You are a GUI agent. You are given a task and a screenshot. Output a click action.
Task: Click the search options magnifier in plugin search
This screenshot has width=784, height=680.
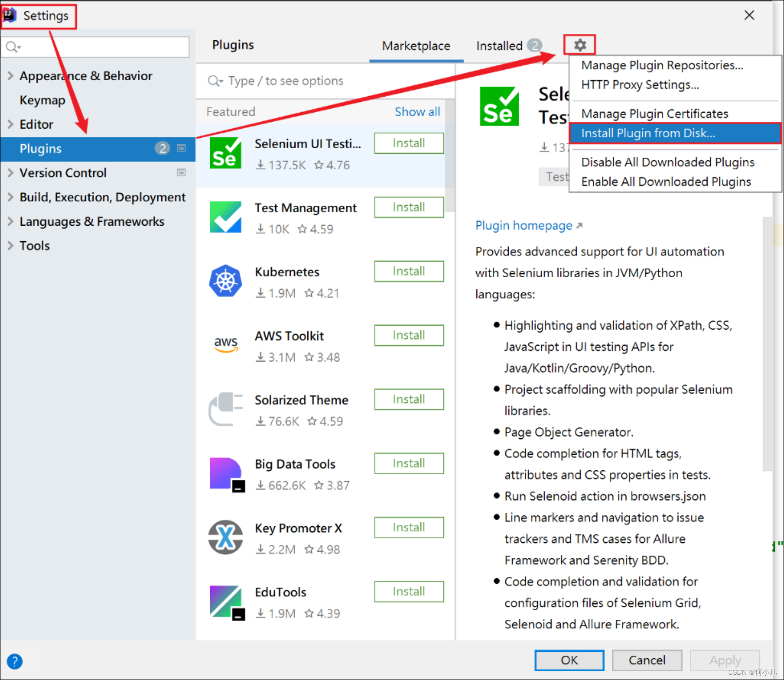[215, 81]
